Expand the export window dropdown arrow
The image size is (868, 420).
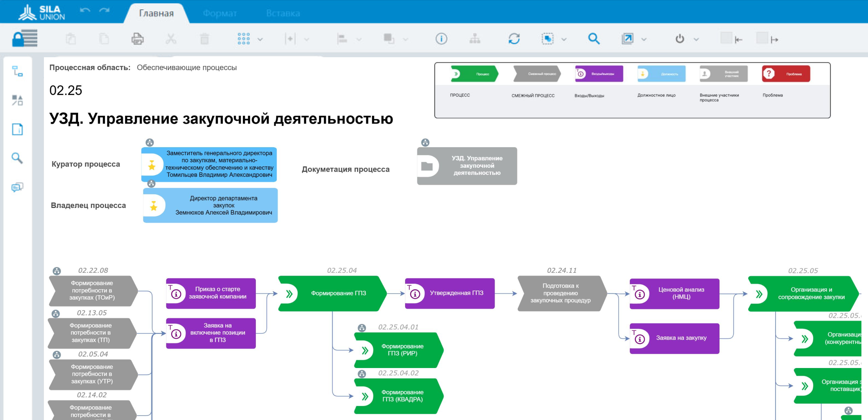click(x=644, y=39)
